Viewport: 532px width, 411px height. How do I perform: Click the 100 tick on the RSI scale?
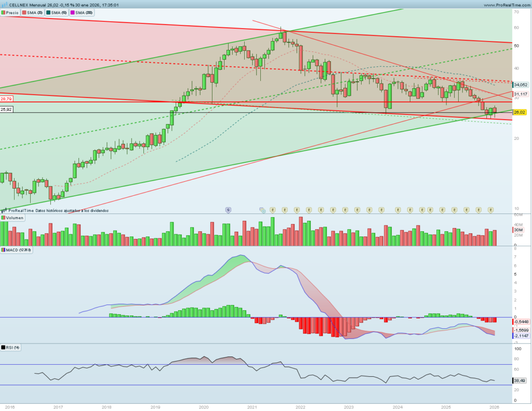point(518,349)
